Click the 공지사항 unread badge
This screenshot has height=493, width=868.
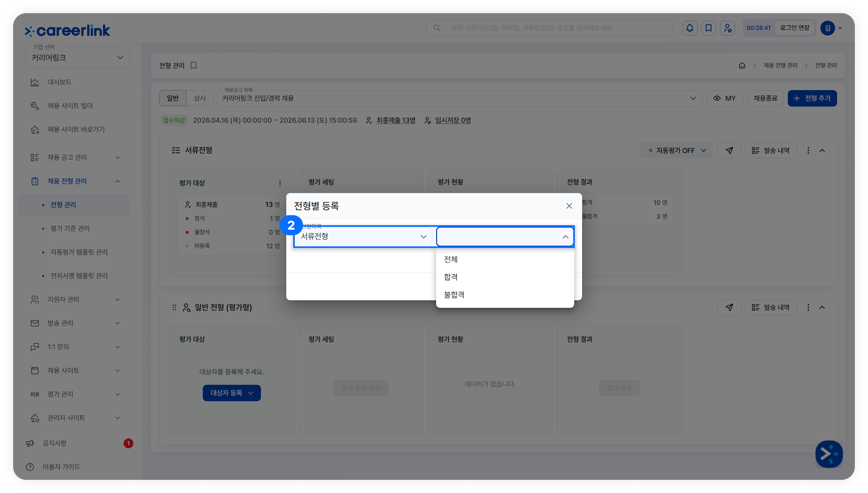click(x=128, y=443)
